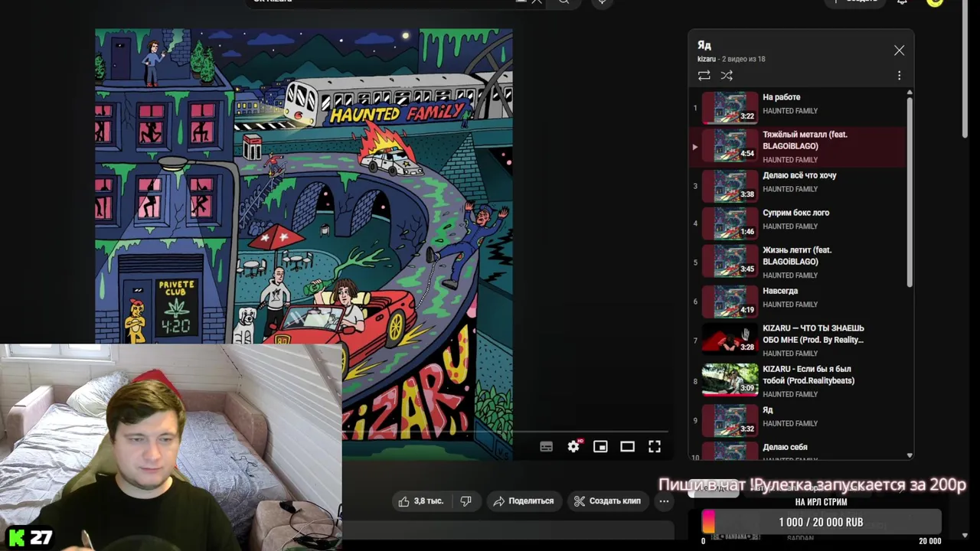Close the Яд playlist panel

pyautogui.click(x=899, y=51)
